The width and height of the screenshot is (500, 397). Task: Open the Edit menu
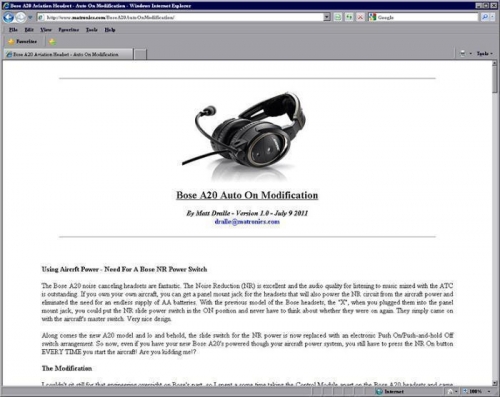[x=29, y=30]
